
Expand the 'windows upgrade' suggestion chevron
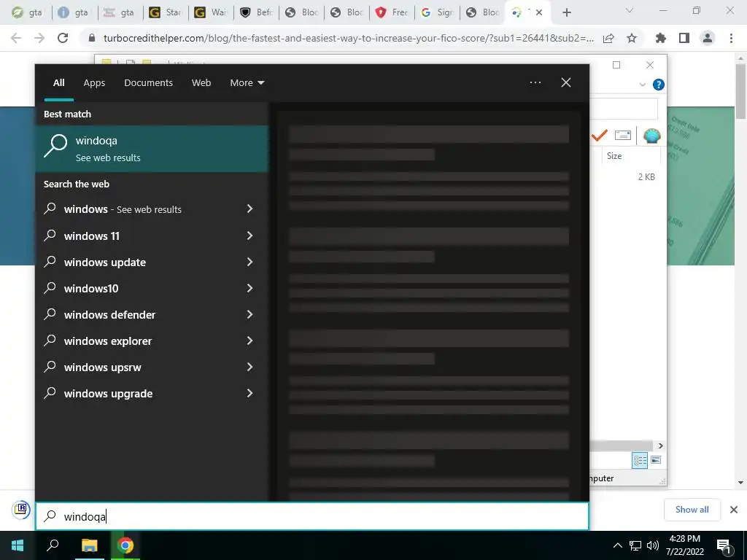tap(249, 393)
